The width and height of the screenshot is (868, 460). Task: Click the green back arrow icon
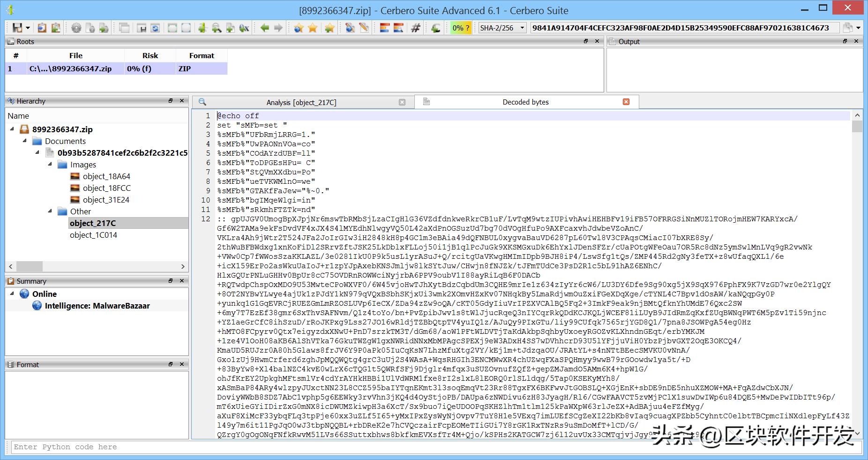click(265, 28)
